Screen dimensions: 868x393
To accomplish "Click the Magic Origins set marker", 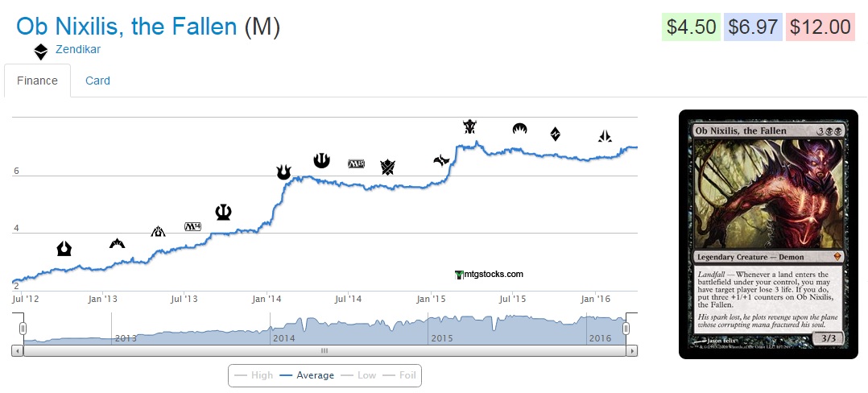I will 519,129.
